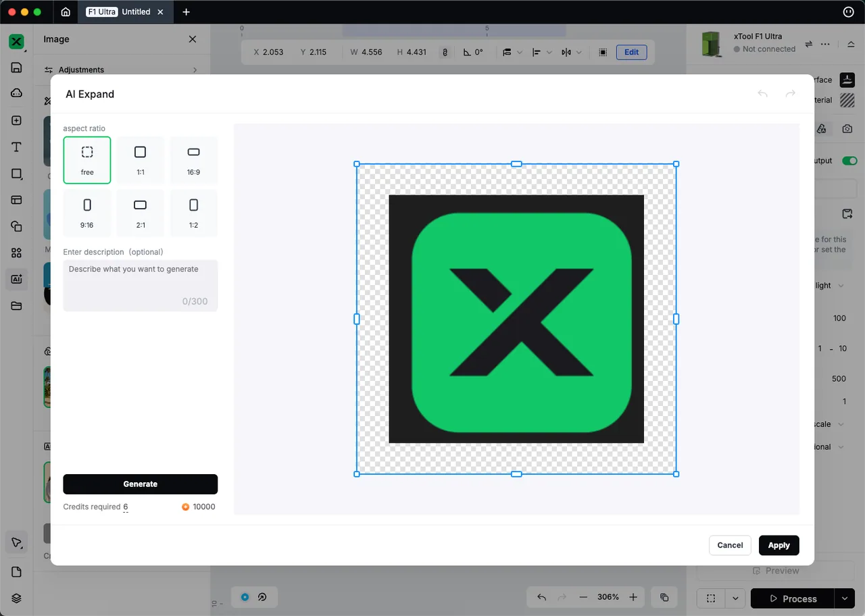The width and height of the screenshot is (865, 616).
Task: Click the description text box
Action: click(x=141, y=286)
